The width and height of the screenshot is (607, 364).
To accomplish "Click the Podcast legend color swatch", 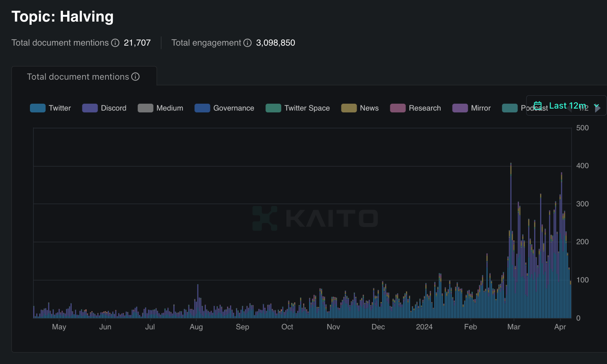I will [510, 108].
